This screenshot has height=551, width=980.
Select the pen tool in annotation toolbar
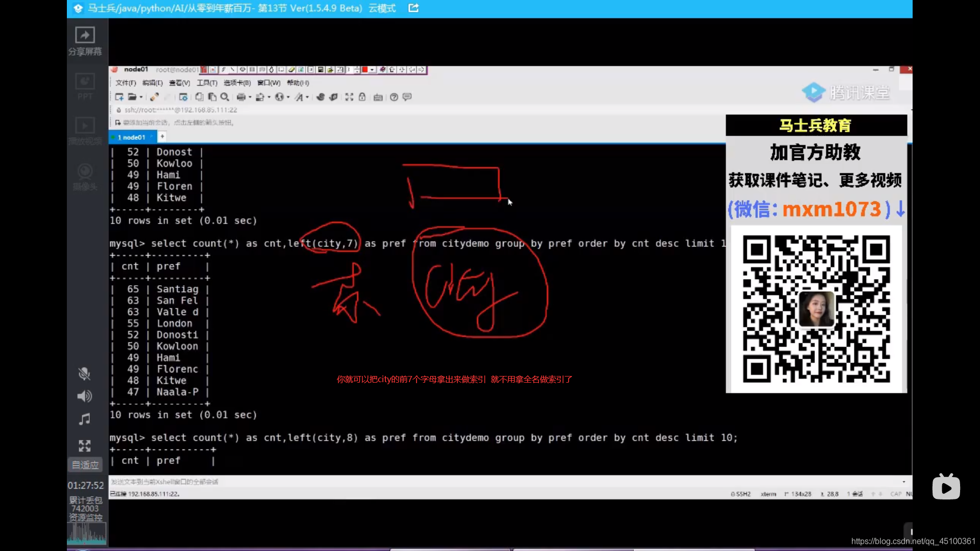224,69
